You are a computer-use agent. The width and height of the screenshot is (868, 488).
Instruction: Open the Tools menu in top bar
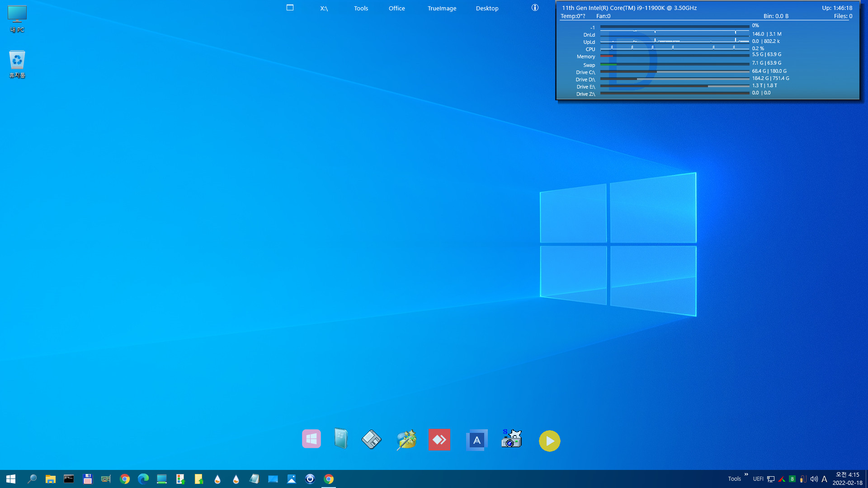[x=361, y=9]
